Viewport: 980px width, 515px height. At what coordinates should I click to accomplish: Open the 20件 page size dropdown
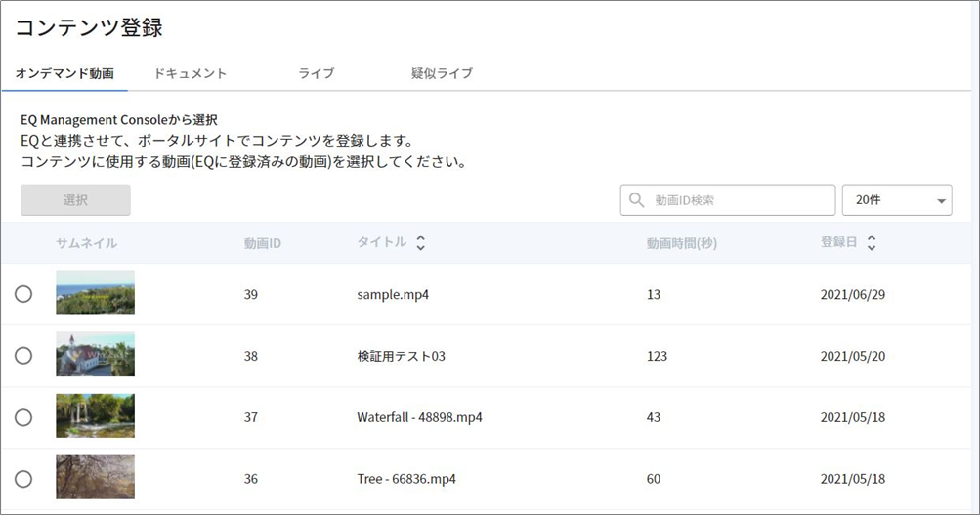(x=897, y=200)
